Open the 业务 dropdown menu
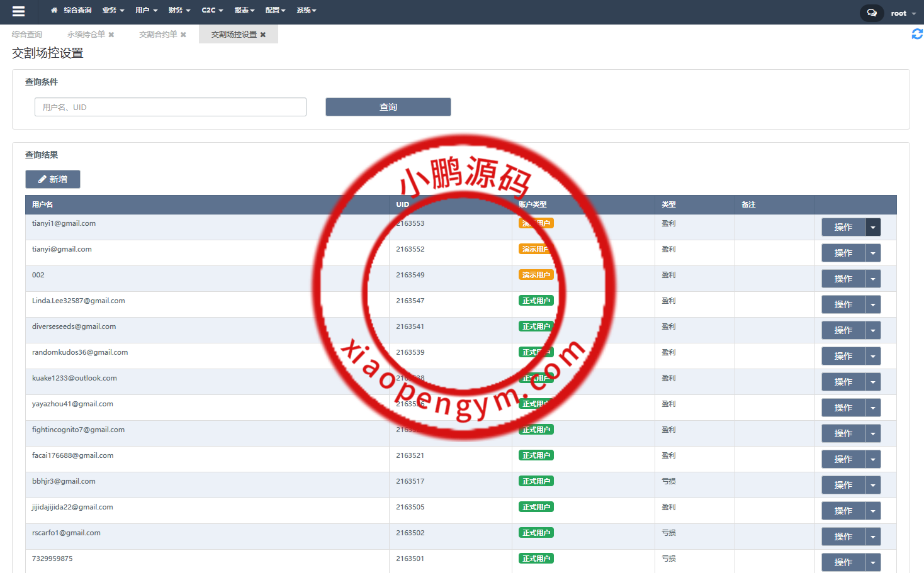 (x=113, y=11)
